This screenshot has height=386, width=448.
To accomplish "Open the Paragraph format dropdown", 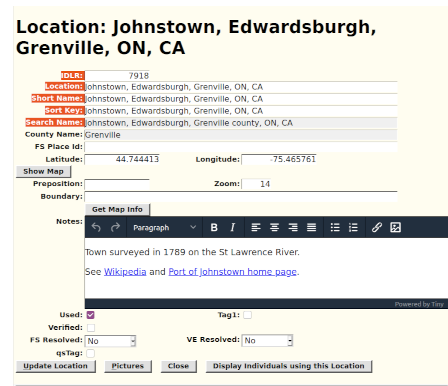I will [x=164, y=228].
